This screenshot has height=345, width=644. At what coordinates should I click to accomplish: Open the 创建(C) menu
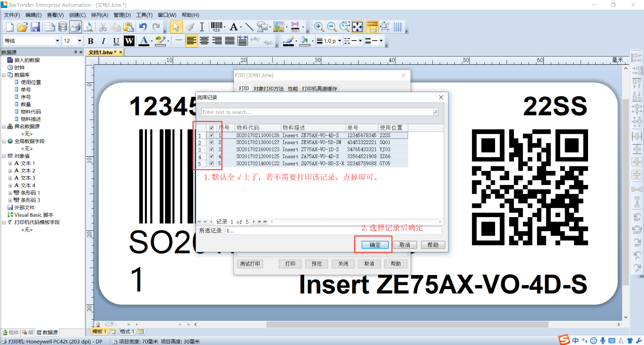click(x=77, y=15)
